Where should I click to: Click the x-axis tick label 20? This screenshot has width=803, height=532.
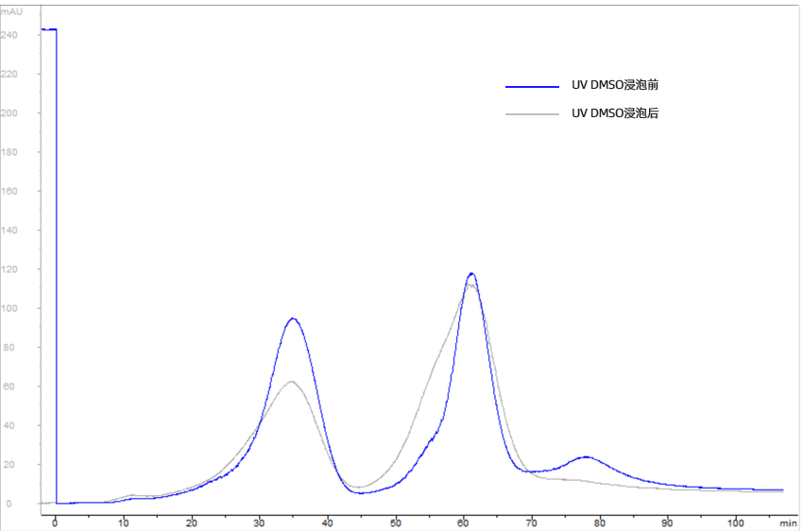point(192,522)
